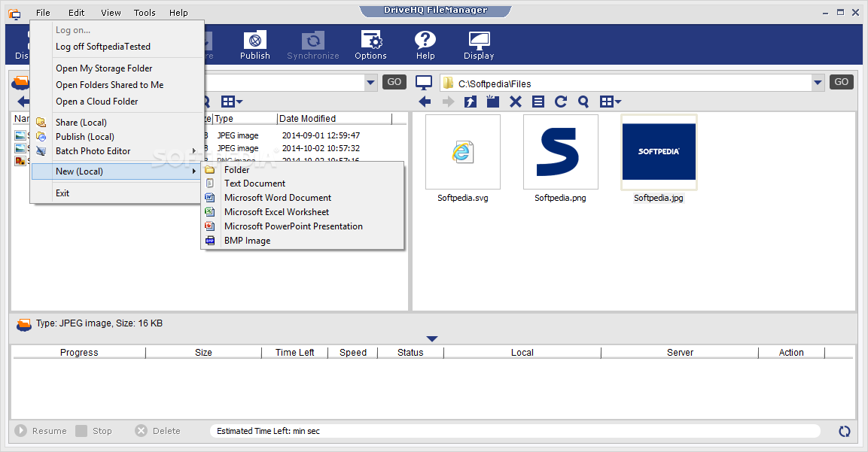Click the Help question mark toolbar icon

425,45
